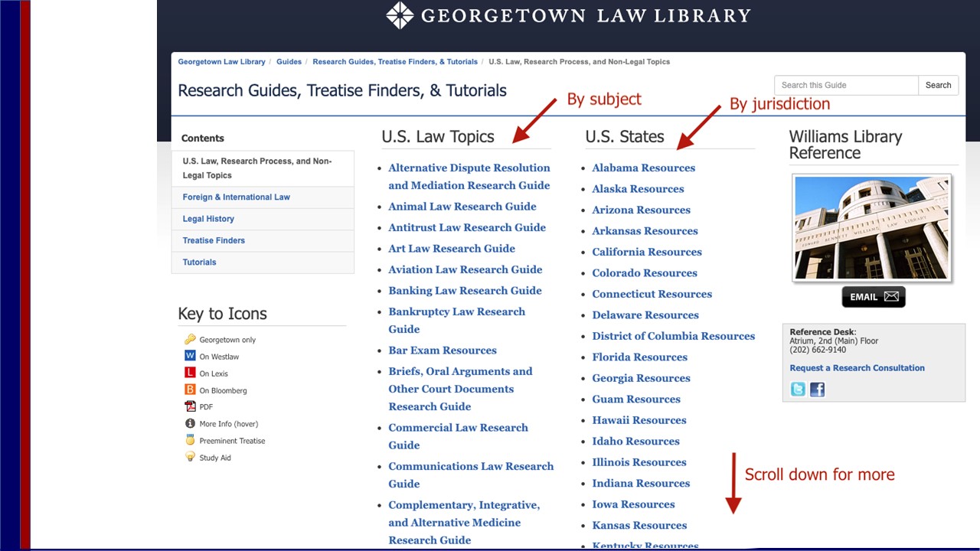Viewport: 980px width, 551px height.
Task: Click the EMAIL button with envelope
Action: (x=874, y=297)
